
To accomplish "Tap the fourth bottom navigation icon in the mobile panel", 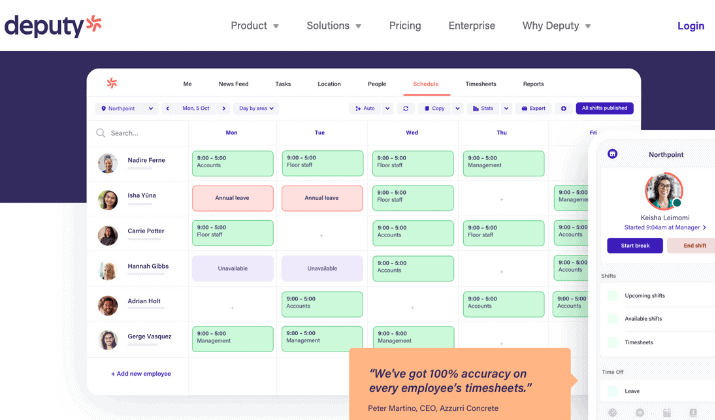I will coord(693,413).
